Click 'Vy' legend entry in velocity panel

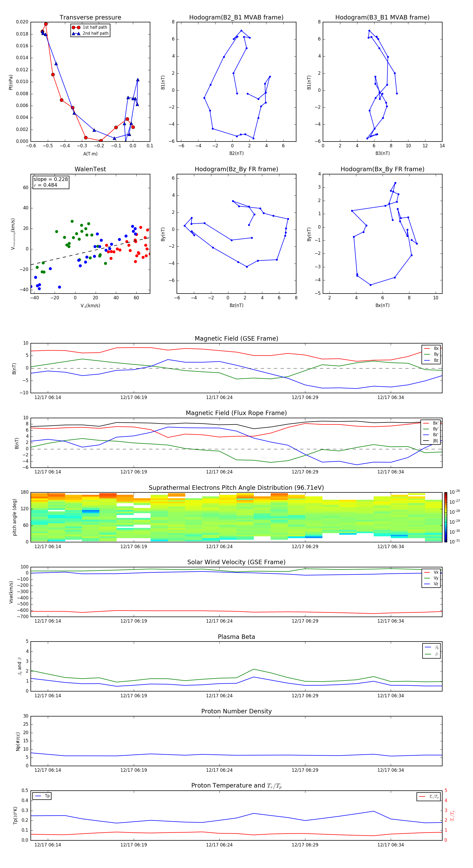(431, 578)
